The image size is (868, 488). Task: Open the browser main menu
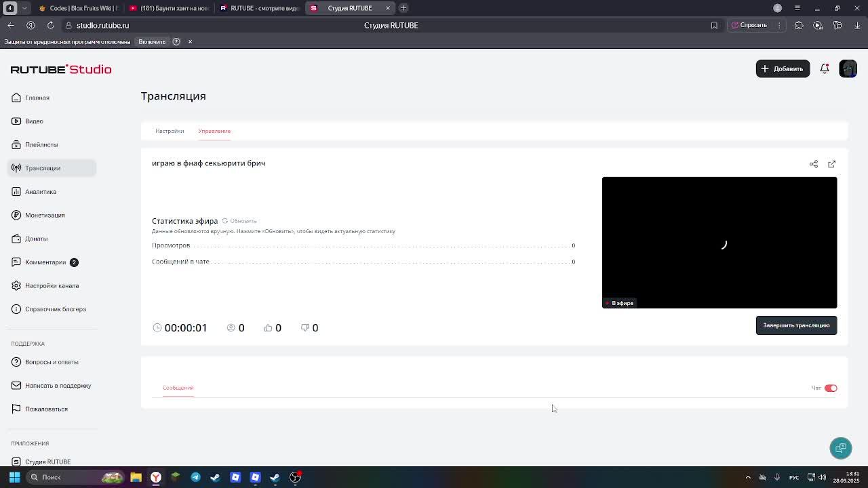(797, 8)
